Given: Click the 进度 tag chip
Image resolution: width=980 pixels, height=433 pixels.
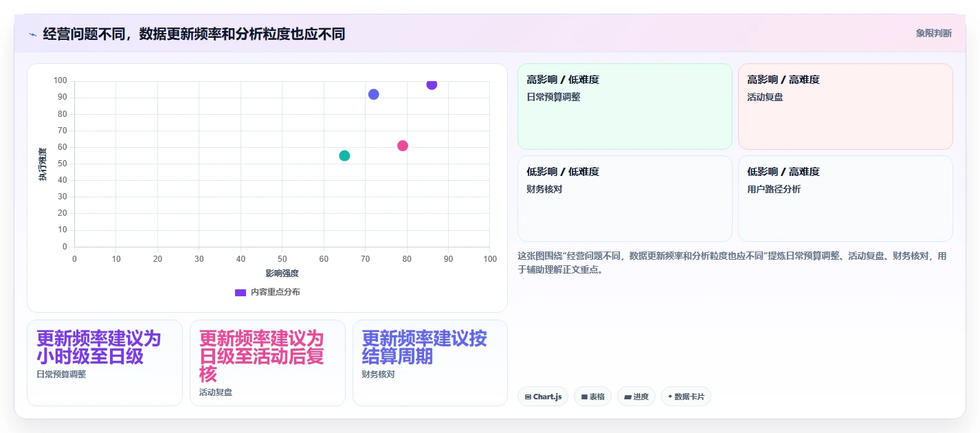Looking at the screenshot, I should point(636,397).
